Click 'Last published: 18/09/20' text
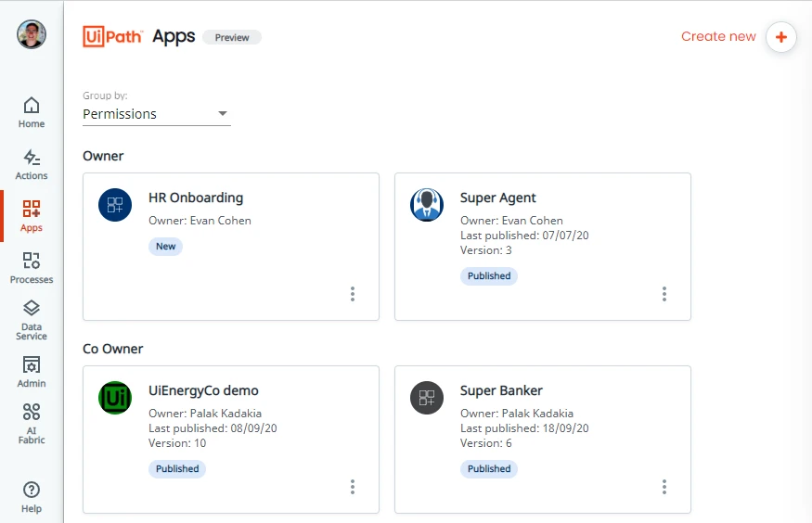 pyautogui.click(x=524, y=428)
